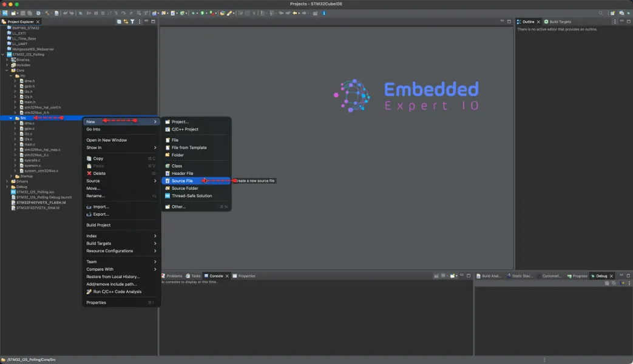Expand the Build Targets submenu

(x=121, y=243)
